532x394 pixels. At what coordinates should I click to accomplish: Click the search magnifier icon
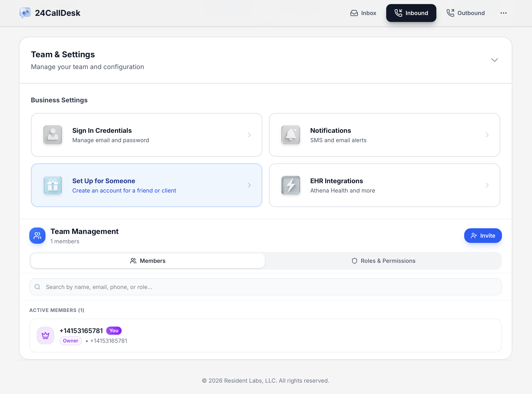pyautogui.click(x=37, y=287)
